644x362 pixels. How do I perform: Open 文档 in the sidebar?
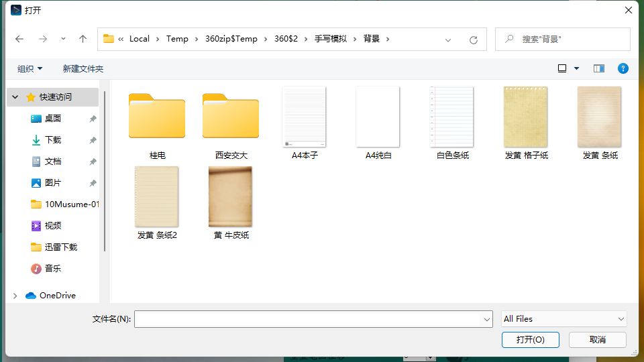pyautogui.click(x=53, y=162)
